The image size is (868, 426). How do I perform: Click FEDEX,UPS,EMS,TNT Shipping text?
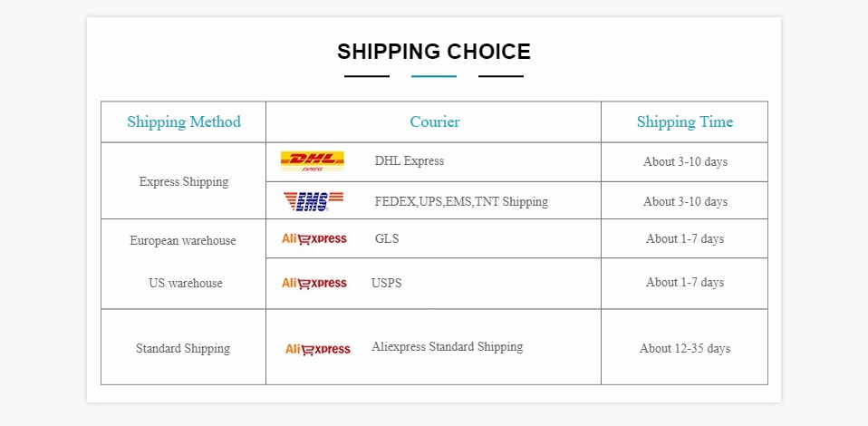tap(461, 201)
